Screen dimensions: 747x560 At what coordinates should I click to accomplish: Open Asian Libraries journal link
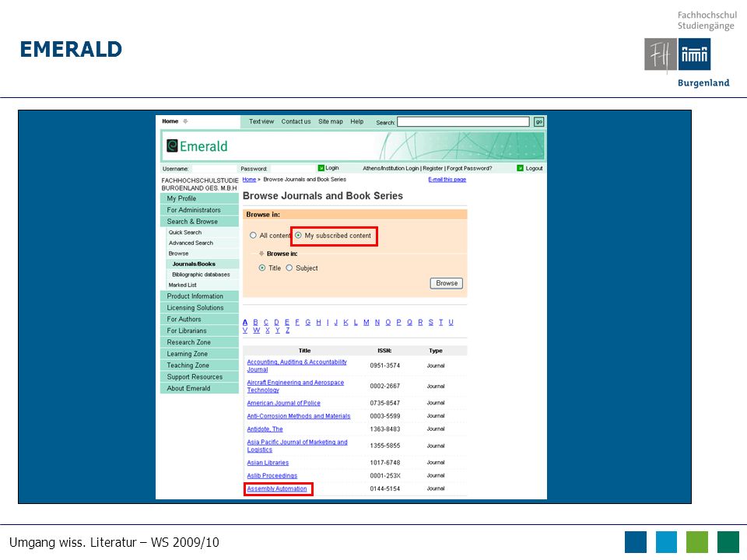coord(268,462)
